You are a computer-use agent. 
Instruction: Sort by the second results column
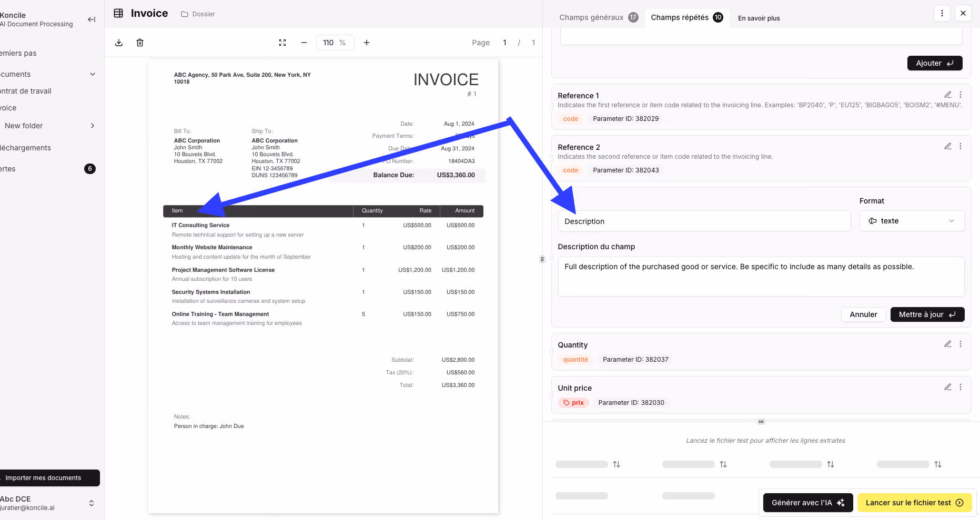coord(723,464)
